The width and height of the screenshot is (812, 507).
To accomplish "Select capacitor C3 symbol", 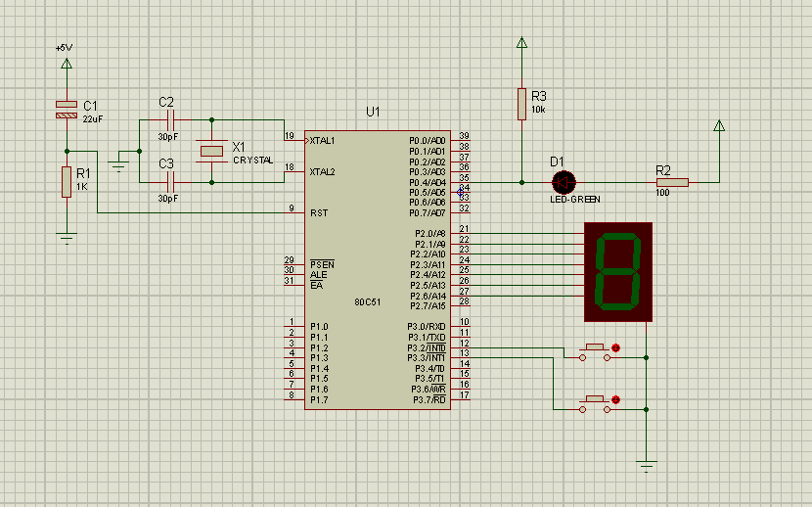I will pos(170,182).
